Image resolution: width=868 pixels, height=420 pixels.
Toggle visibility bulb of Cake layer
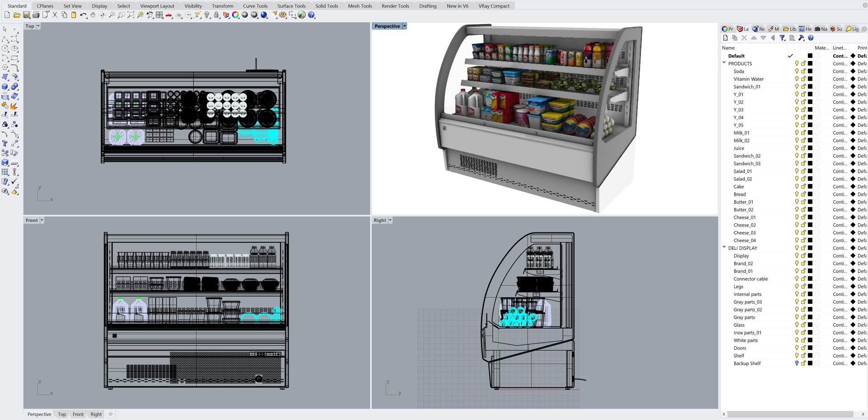point(797,186)
